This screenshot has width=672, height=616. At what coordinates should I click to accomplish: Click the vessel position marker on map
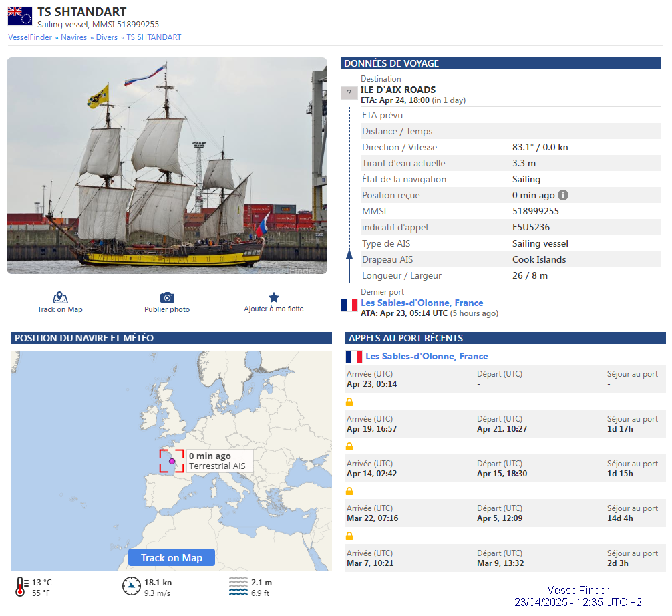(x=172, y=461)
